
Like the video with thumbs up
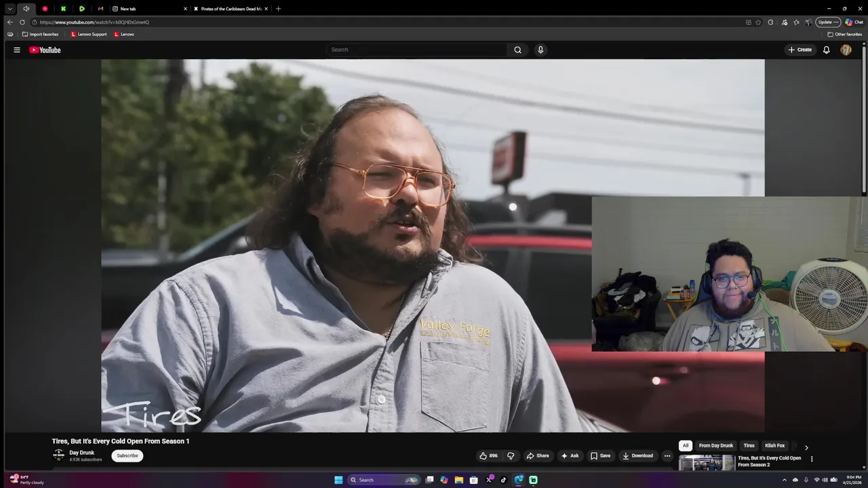pyautogui.click(x=488, y=455)
